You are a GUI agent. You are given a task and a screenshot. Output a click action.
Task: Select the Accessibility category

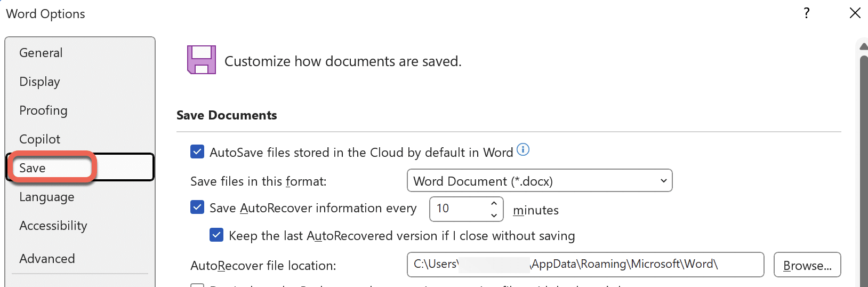coord(53,226)
